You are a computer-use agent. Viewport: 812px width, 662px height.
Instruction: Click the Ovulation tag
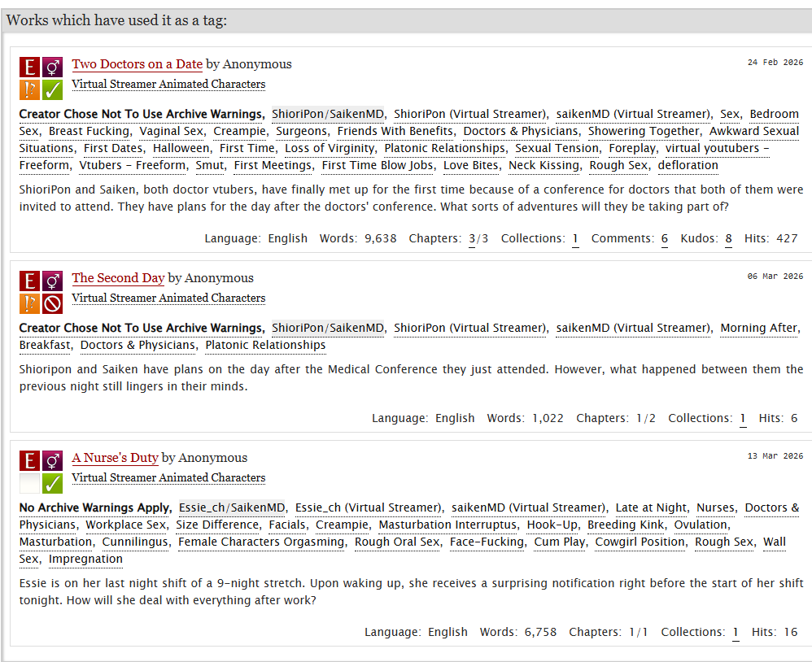tap(701, 525)
